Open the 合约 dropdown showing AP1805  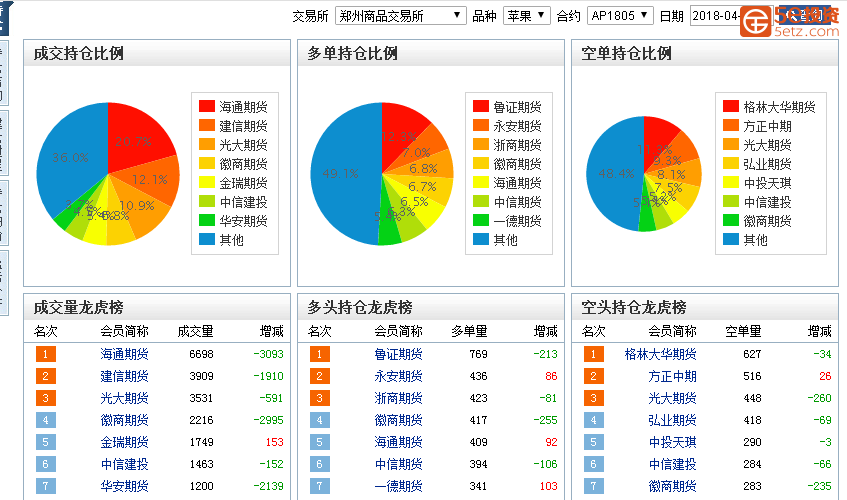(620, 16)
